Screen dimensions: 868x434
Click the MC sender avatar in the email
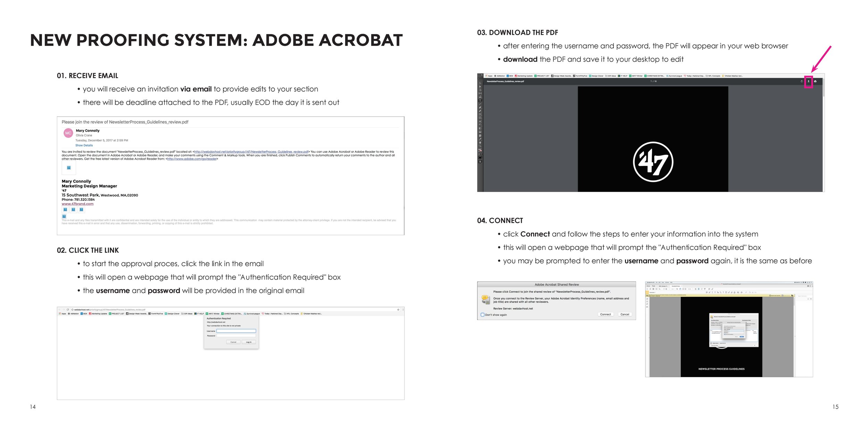click(68, 133)
